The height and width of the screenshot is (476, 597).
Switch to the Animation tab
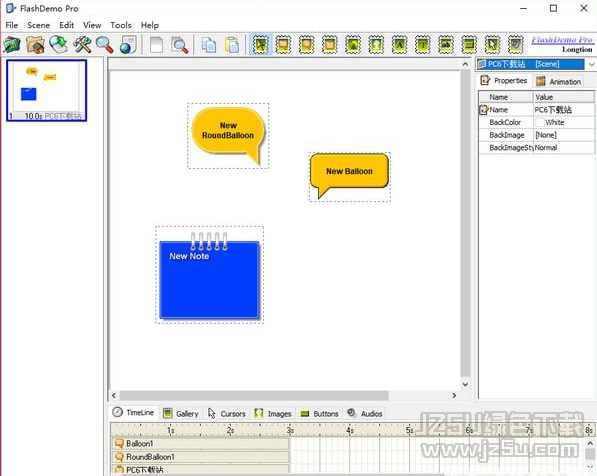click(558, 81)
